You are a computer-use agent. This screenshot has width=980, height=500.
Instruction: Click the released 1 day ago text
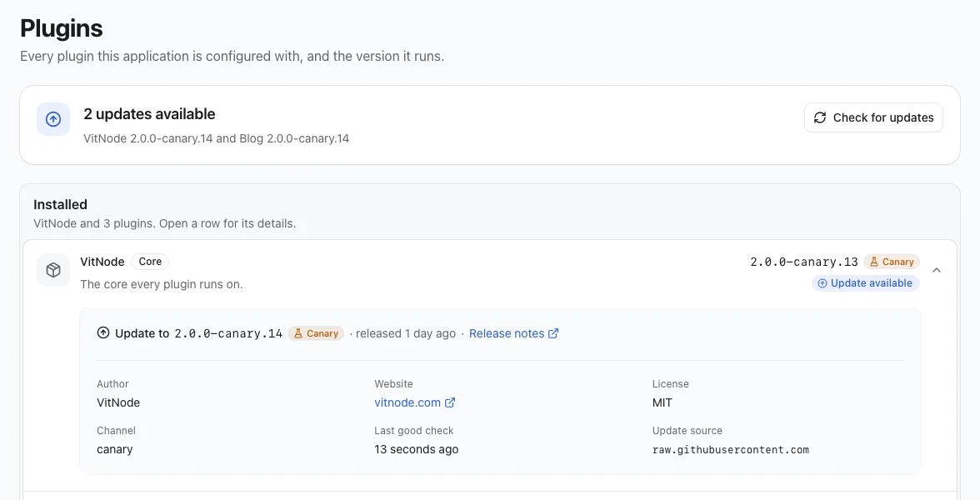(406, 333)
